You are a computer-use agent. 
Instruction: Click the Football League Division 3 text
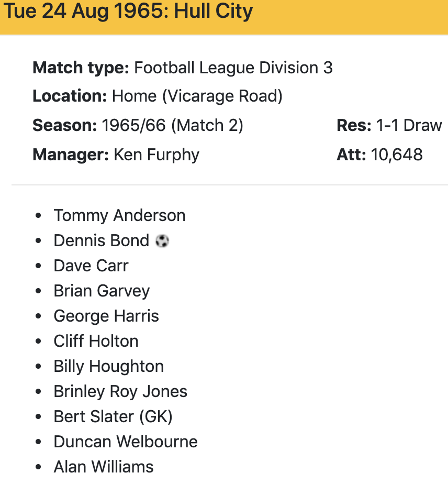point(233,68)
